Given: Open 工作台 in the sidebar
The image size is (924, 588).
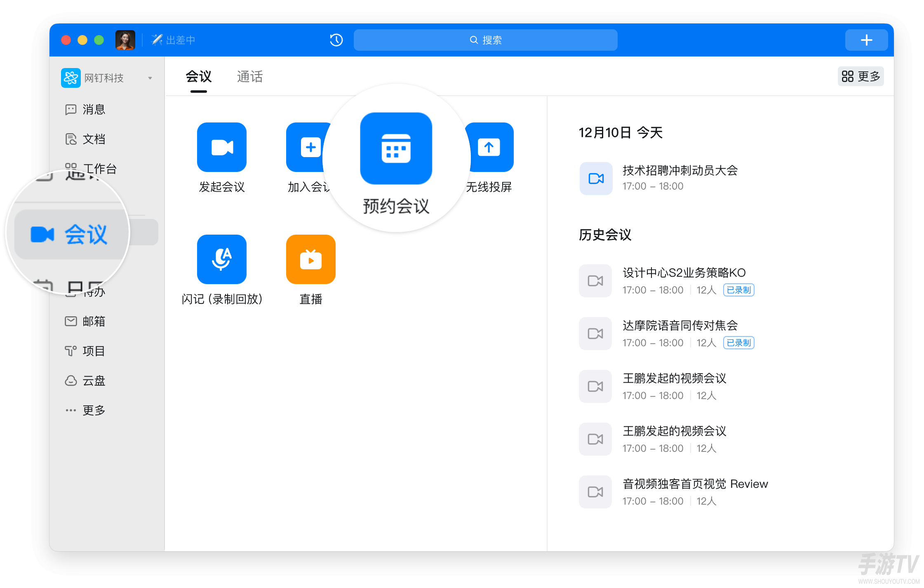Looking at the screenshot, I should point(91,169).
